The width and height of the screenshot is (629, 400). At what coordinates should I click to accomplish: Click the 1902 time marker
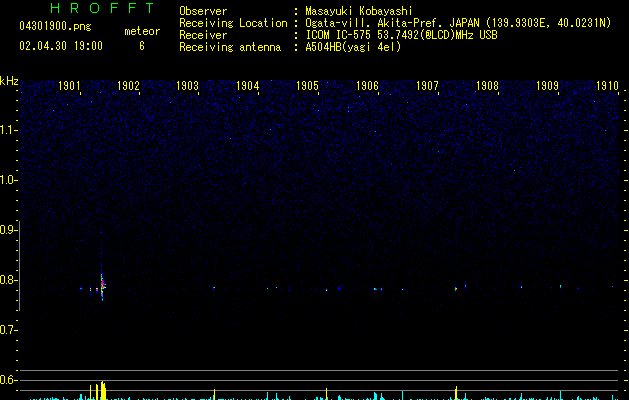(128, 85)
